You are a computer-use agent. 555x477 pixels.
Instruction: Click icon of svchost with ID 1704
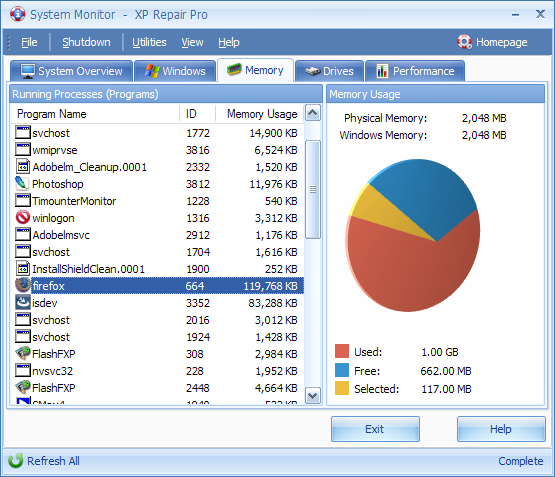pyautogui.click(x=23, y=251)
